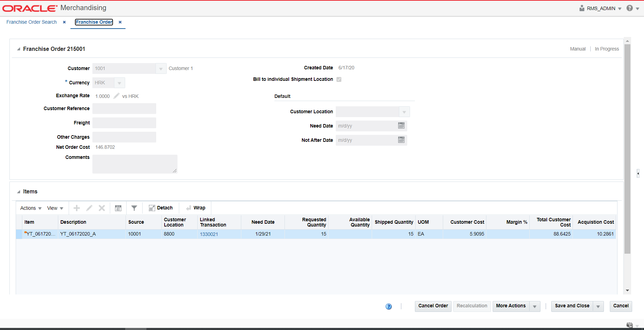This screenshot has width=644, height=330.
Task: Toggle Bill to individual Shipment Location checkbox
Action: (339, 79)
